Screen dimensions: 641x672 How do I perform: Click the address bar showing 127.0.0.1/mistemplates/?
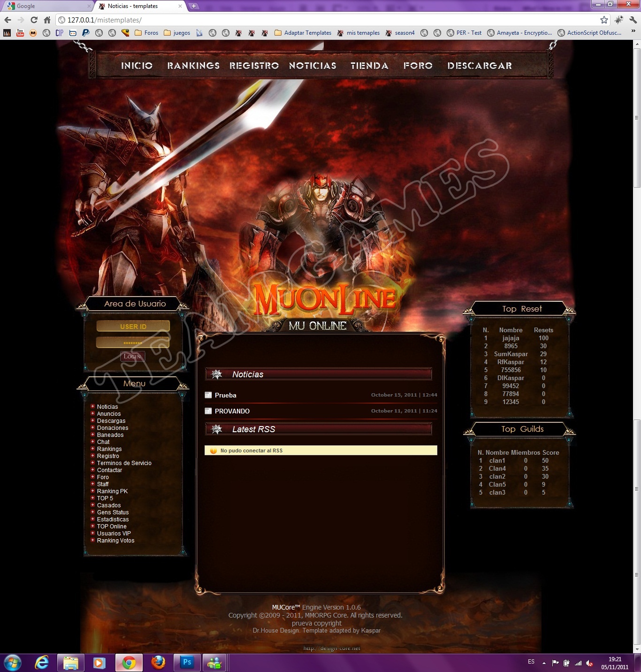[328, 20]
